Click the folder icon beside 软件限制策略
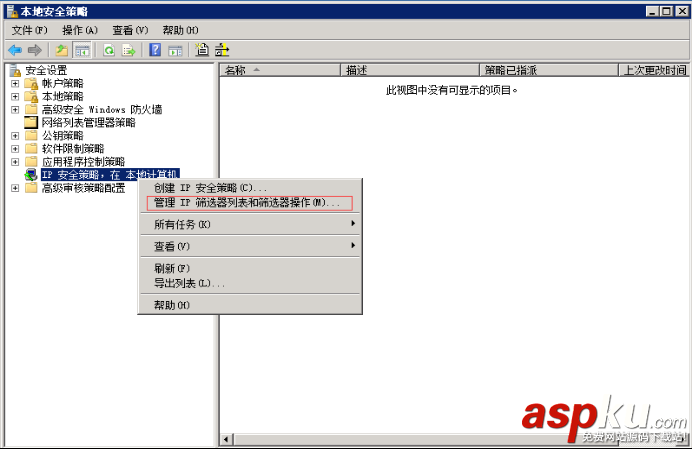 [x=31, y=149]
